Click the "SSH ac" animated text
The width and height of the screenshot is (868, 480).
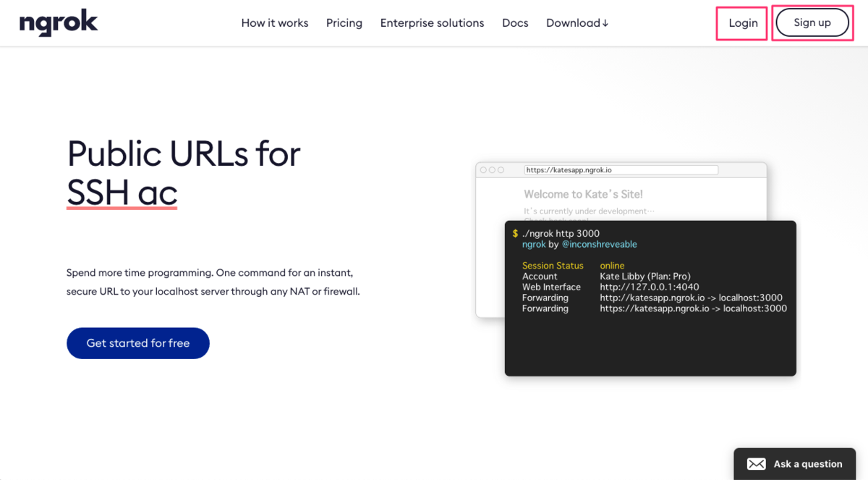click(x=122, y=193)
